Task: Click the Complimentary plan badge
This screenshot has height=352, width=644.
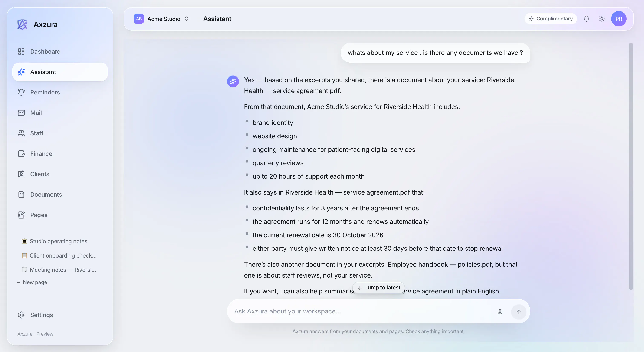Action: click(551, 19)
